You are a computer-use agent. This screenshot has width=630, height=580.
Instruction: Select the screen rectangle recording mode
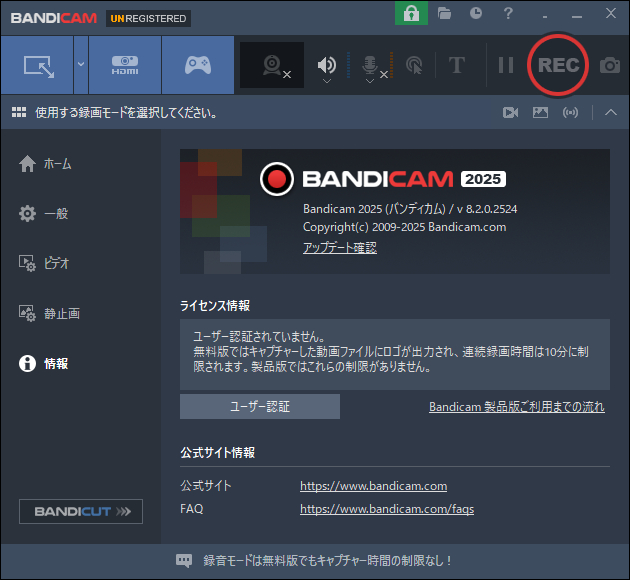37,65
